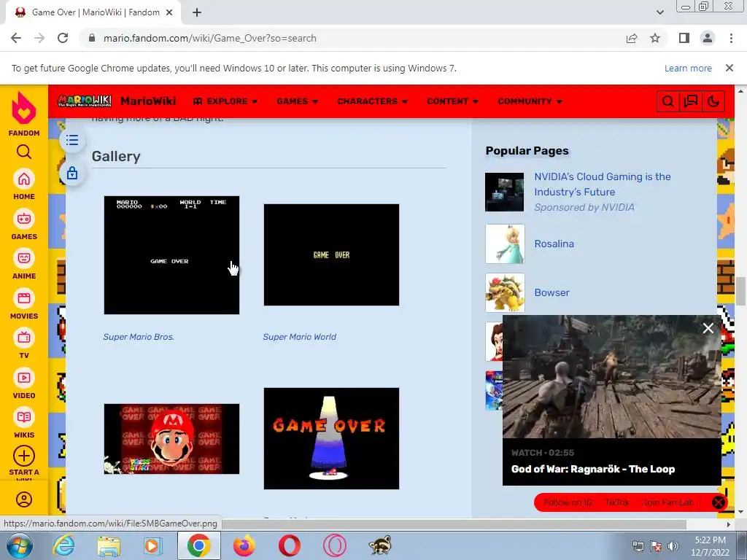Expand the Games header dropdown
This screenshot has width=747, height=560.
tap(298, 101)
